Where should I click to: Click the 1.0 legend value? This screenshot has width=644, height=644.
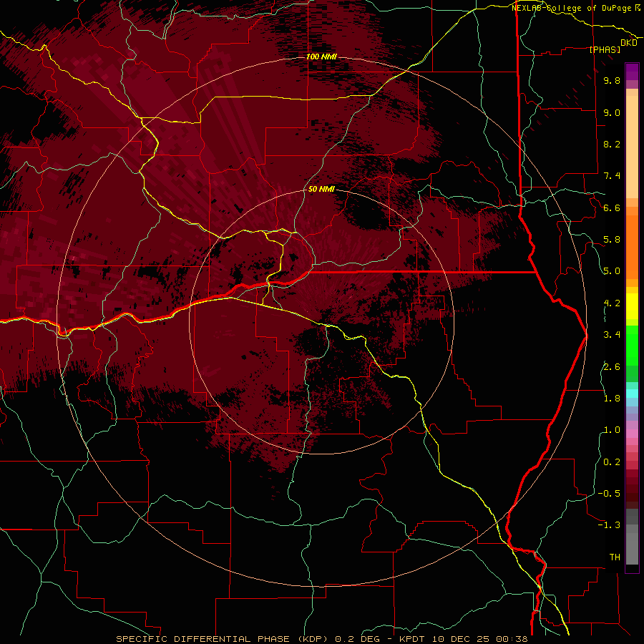[x=612, y=430]
